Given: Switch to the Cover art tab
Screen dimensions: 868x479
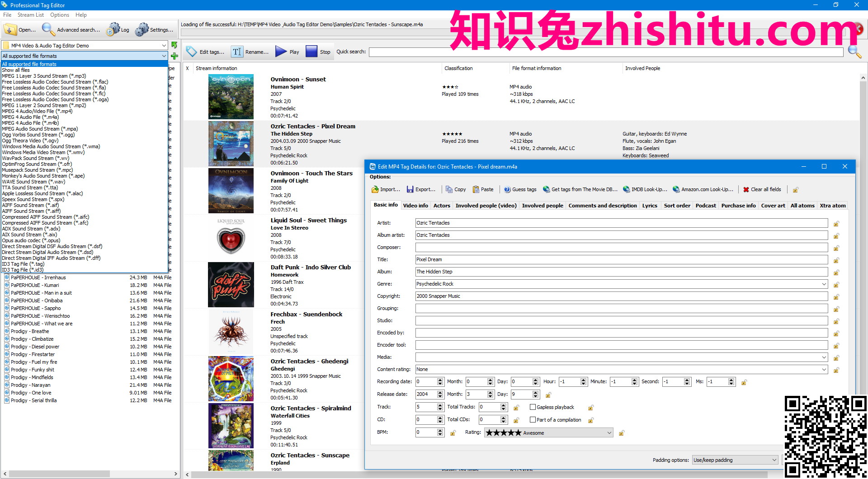Looking at the screenshot, I should pyautogui.click(x=773, y=206).
